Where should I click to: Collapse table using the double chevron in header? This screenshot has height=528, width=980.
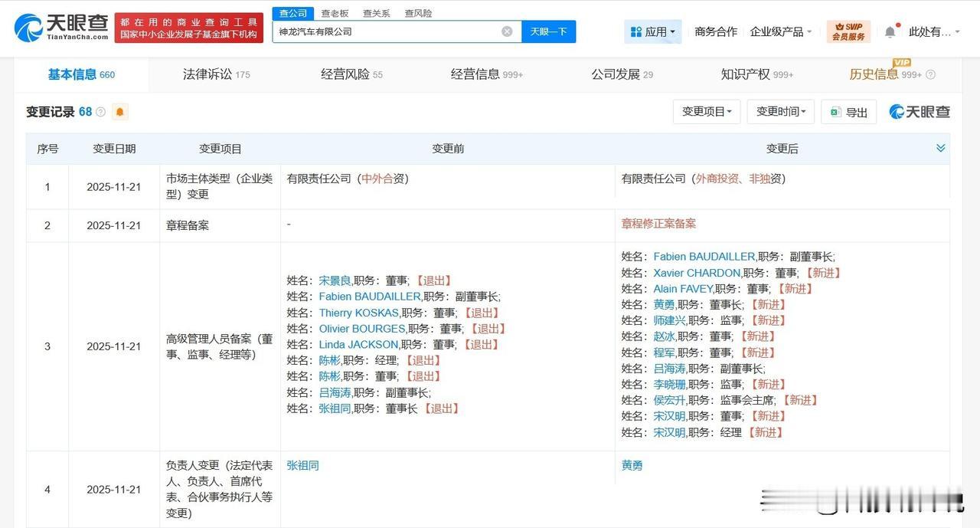pyautogui.click(x=941, y=148)
